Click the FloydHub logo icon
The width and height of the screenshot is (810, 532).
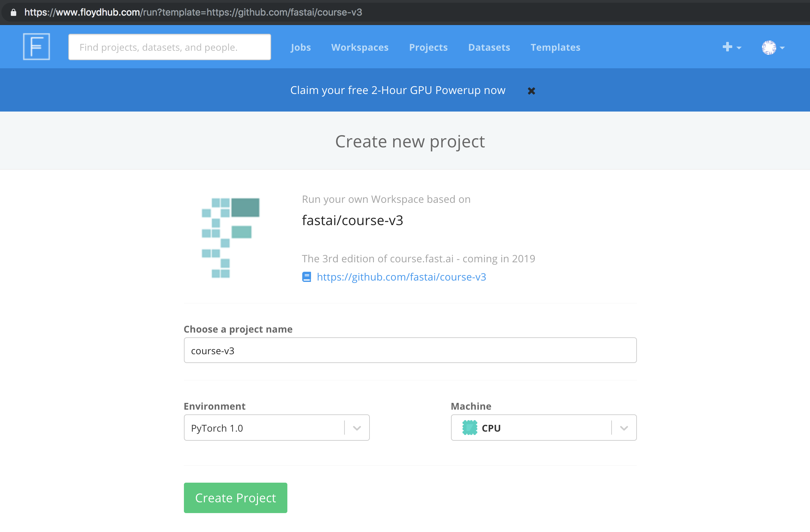coord(37,47)
